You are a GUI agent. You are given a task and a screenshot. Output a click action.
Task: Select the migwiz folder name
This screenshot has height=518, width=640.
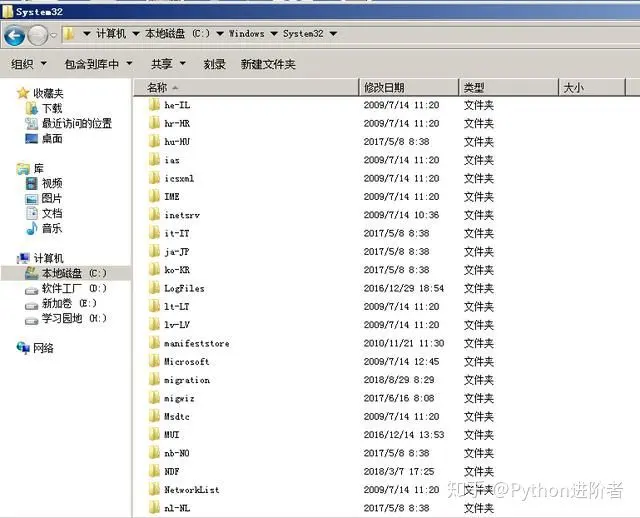(179, 398)
